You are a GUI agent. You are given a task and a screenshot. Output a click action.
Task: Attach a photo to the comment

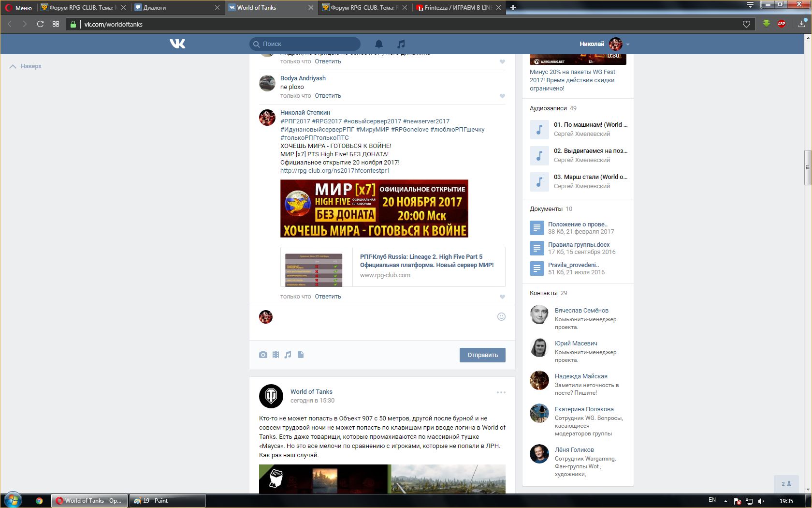pos(263,355)
